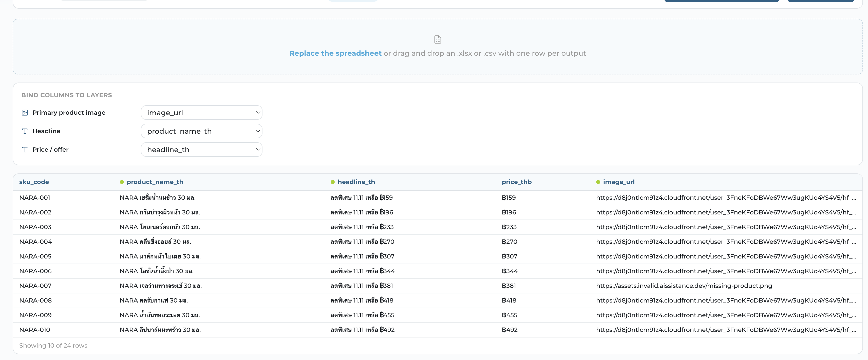Click the ฿307 price cell
Image resolution: width=868 pixels, height=360 pixels.
click(510, 256)
